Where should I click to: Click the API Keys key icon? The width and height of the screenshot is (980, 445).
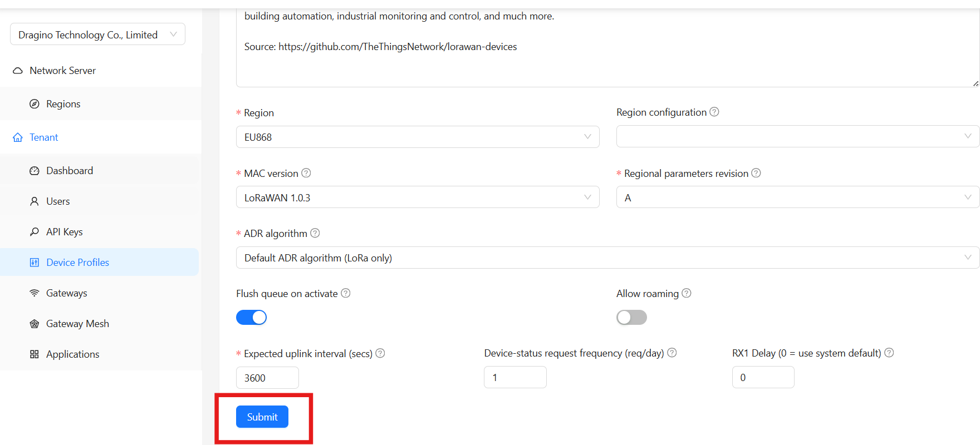(35, 232)
